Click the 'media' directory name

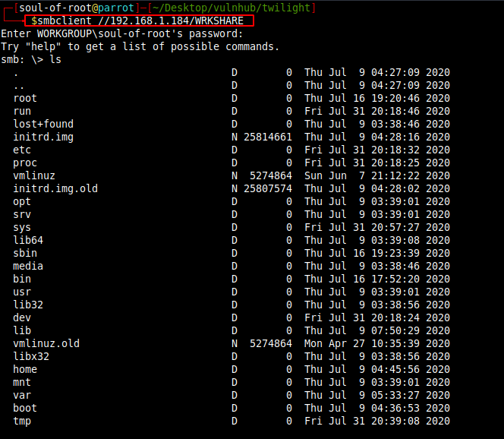click(x=28, y=266)
